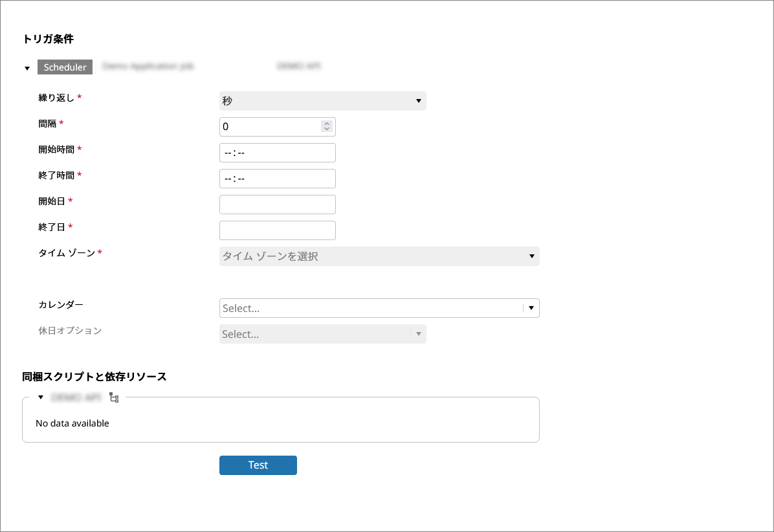Collapse the bundled scripts resource group arrow

[x=40, y=397]
